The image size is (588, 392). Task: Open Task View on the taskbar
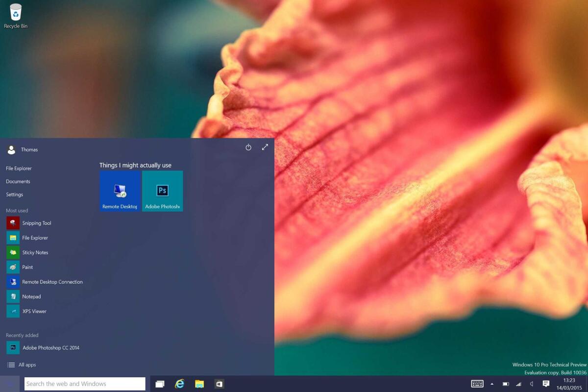pos(160,384)
